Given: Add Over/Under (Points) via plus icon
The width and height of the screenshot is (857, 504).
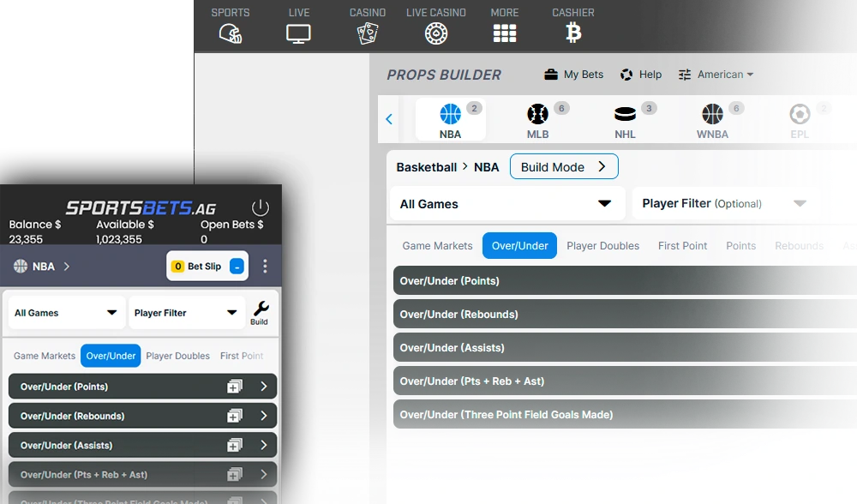Looking at the screenshot, I should tap(235, 387).
